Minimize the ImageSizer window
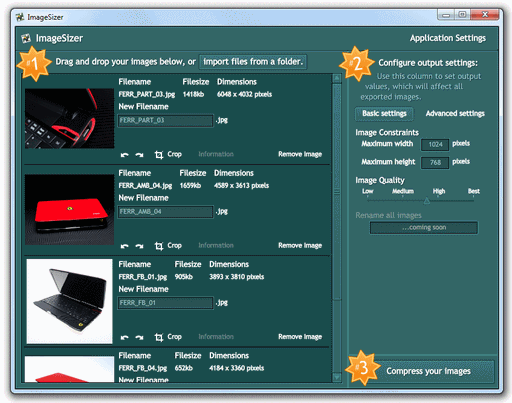The height and width of the screenshot is (403, 512). point(446,15)
